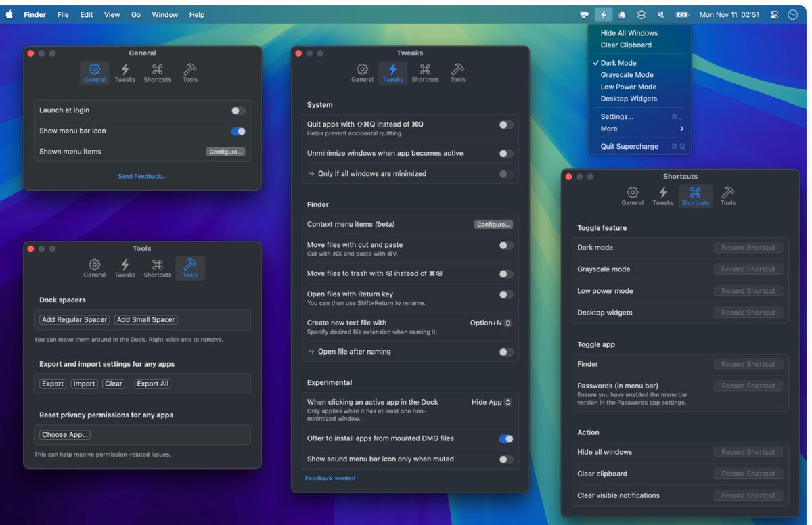
Task: Disable Offer to install apps from DMG files
Action: coord(506,439)
